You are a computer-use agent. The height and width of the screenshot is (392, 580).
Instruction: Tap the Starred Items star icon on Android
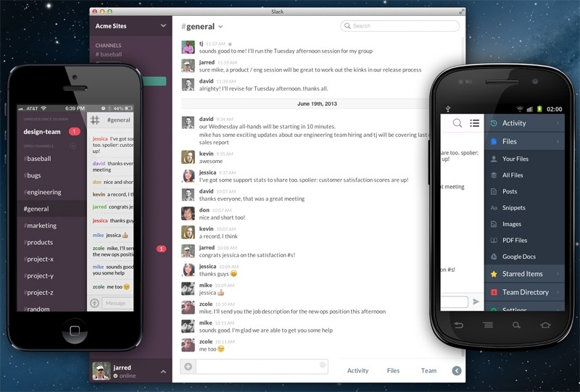pyautogui.click(x=494, y=274)
